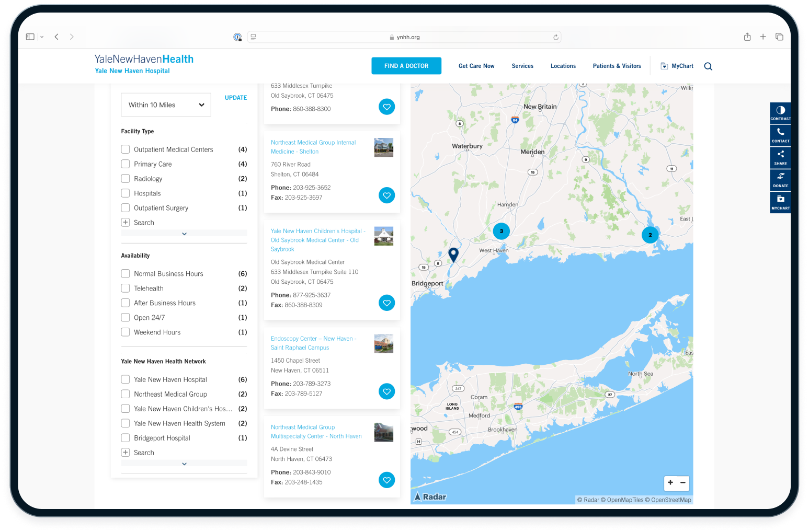
Task: Select dark blue map pin near West Haven
Action: pos(453,255)
